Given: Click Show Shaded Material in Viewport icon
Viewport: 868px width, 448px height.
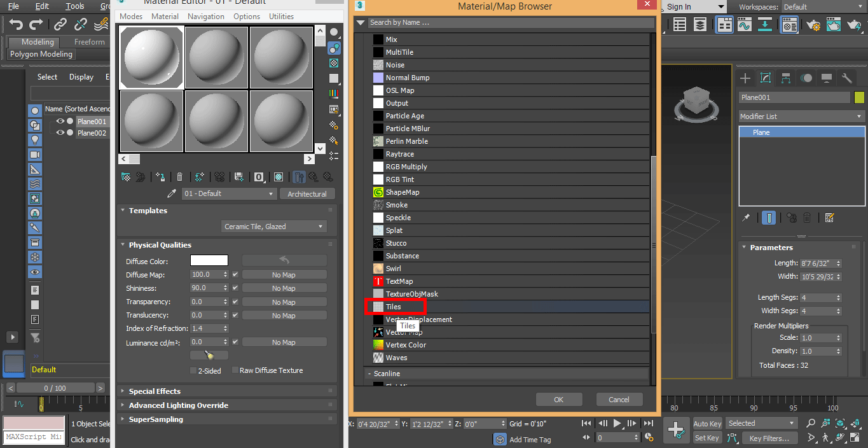Looking at the screenshot, I should click(x=279, y=177).
